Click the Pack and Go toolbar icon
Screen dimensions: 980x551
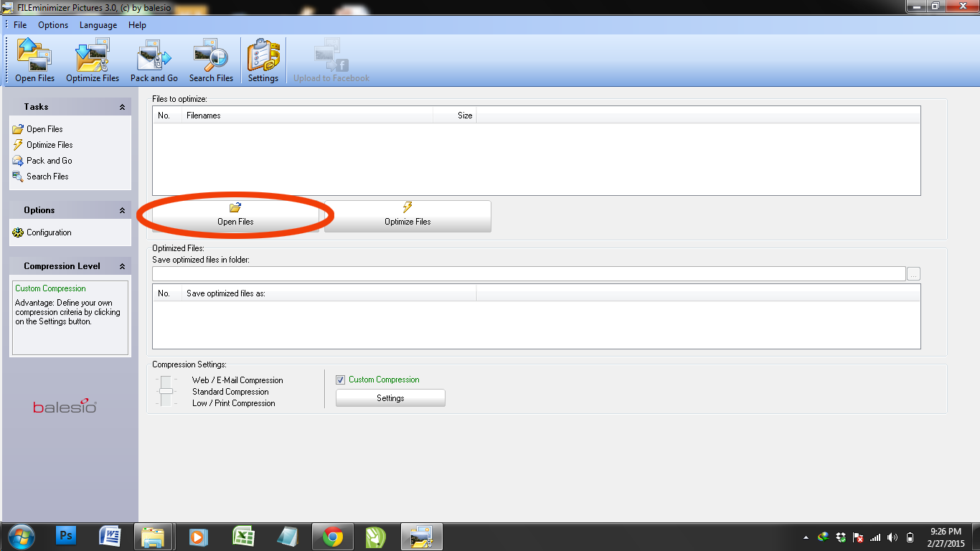pyautogui.click(x=154, y=60)
